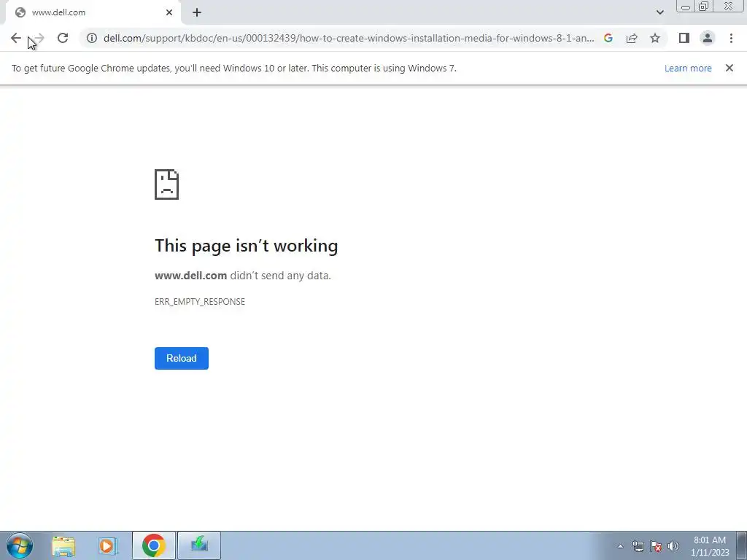Open the profile avatar menu
Viewport: 747px width, 560px height.
708,38
